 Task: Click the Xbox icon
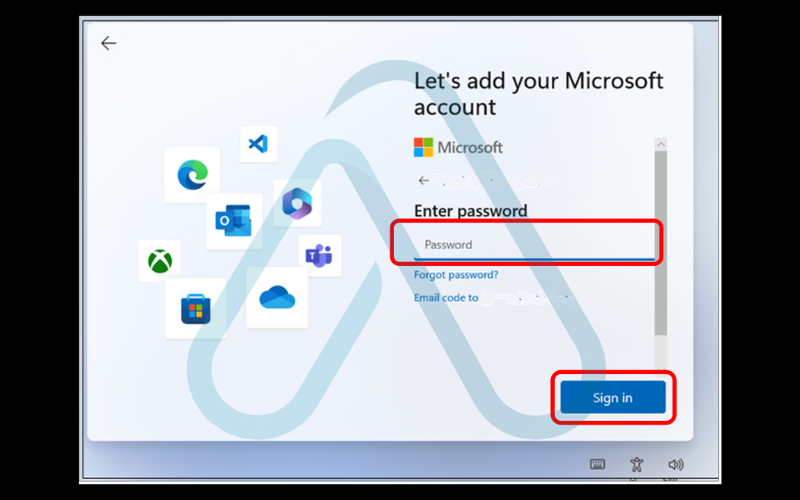coord(160,261)
